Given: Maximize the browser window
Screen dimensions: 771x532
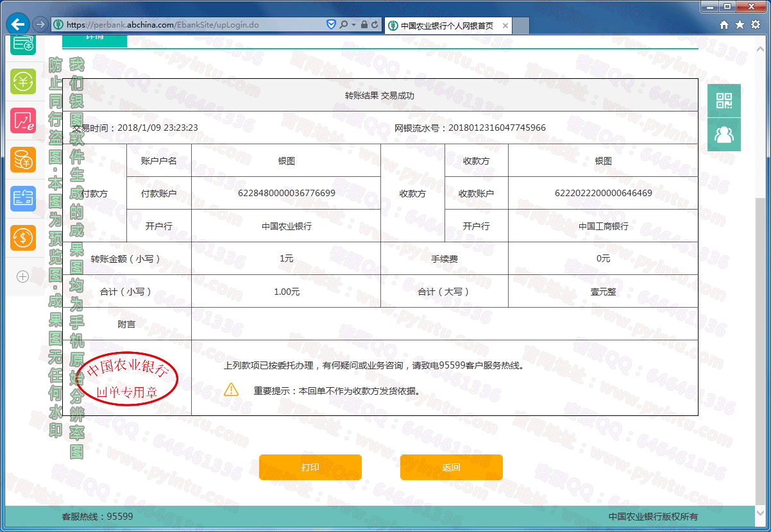Looking at the screenshot, I should click(727, 6).
